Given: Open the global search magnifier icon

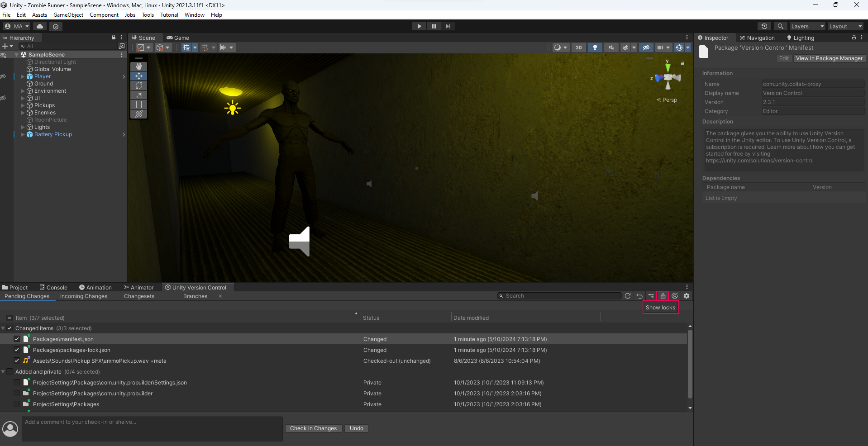Looking at the screenshot, I should pyautogui.click(x=780, y=26).
